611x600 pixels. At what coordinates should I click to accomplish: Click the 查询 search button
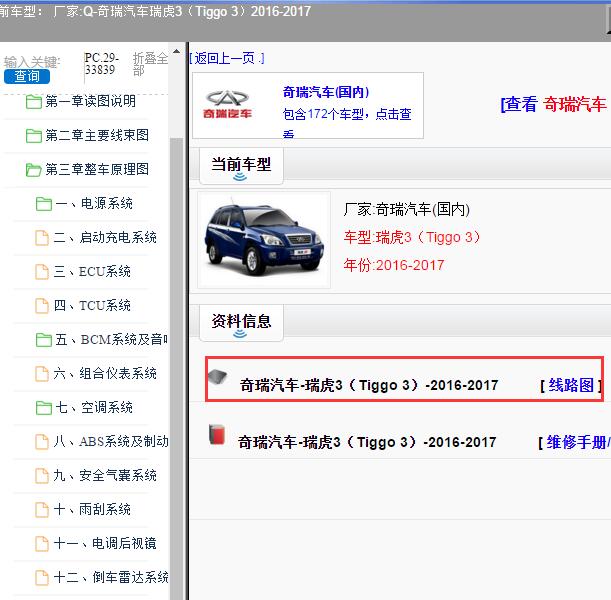pyautogui.click(x=27, y=76)
